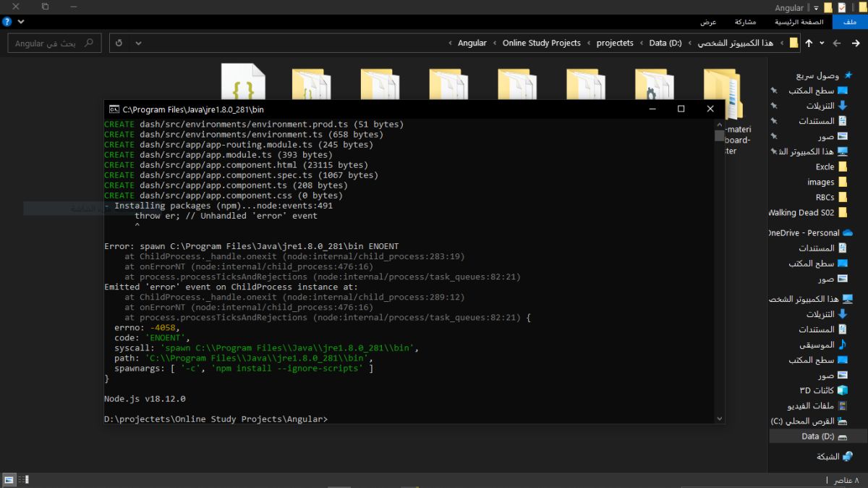The image size is (868, 488).
Task: Go up one folder level with the up arrow
Action: tap(809, 43)
